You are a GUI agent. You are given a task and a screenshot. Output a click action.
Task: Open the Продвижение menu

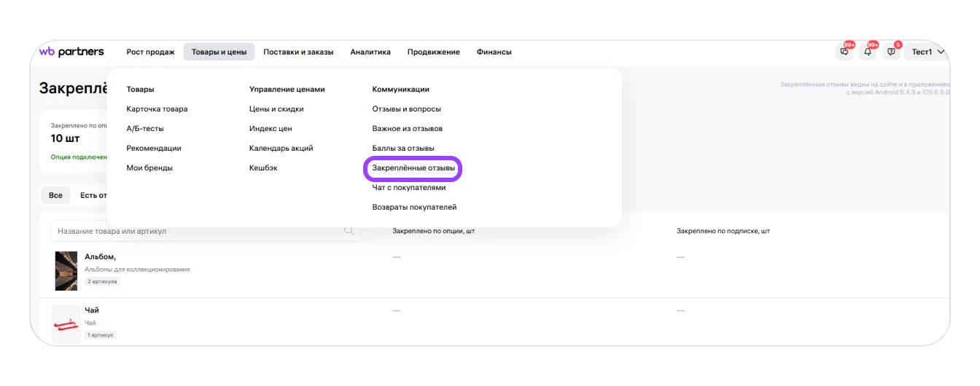[x=433, y=52]
